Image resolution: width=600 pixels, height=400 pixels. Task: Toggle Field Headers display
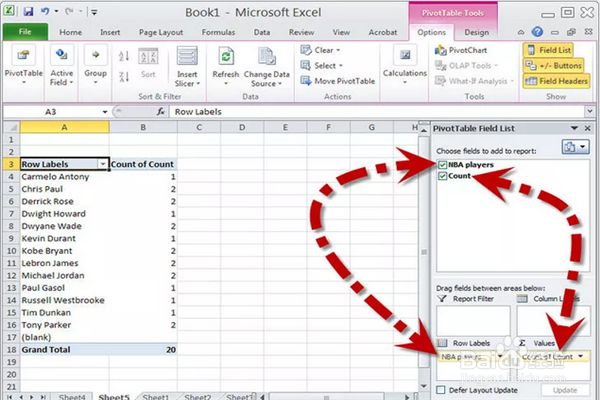[x=556, y=81]
